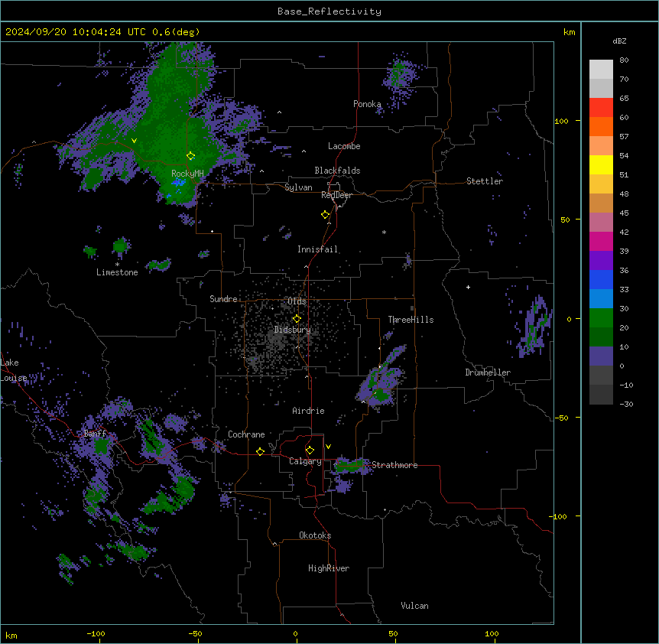Click the Ponoka town label
This screenshot has width=659, height=644.
(x=367, y=104)
